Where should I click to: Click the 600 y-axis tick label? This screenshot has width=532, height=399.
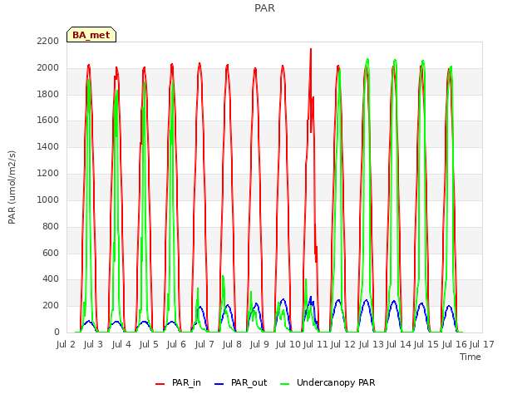tap(51, 253)
